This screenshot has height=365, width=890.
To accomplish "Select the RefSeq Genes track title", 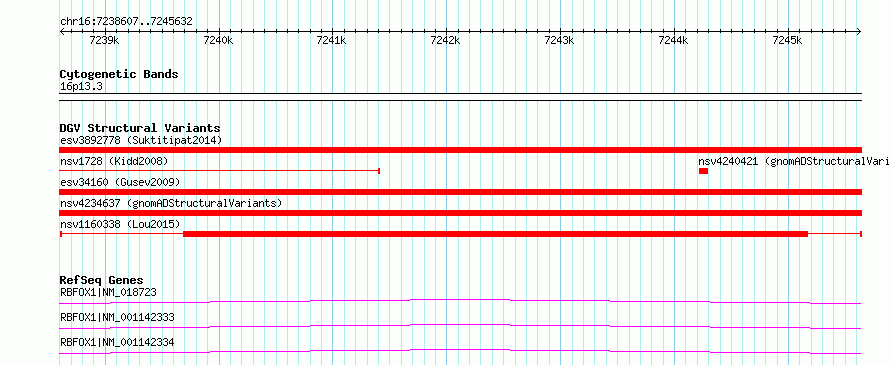I will 102,280.
